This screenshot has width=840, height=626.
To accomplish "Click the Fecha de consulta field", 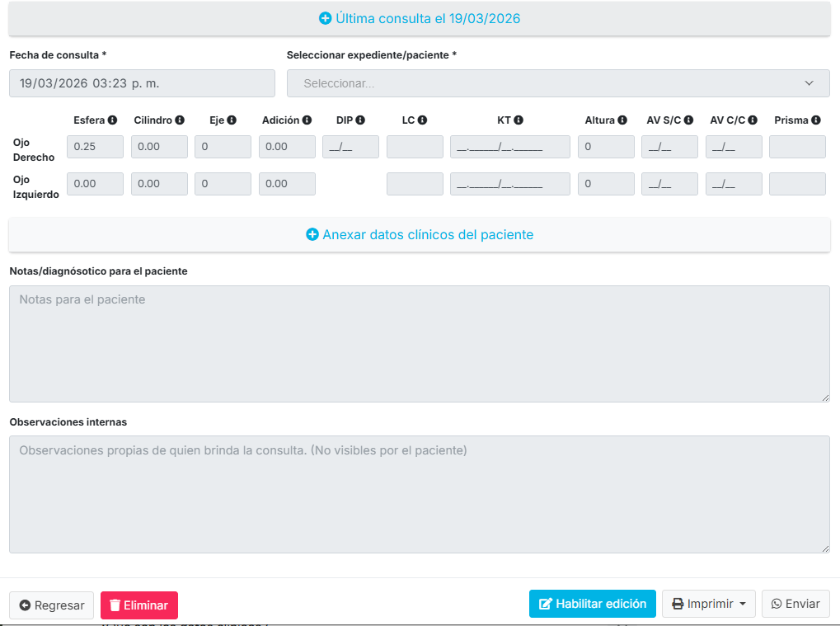I will 142,83.
